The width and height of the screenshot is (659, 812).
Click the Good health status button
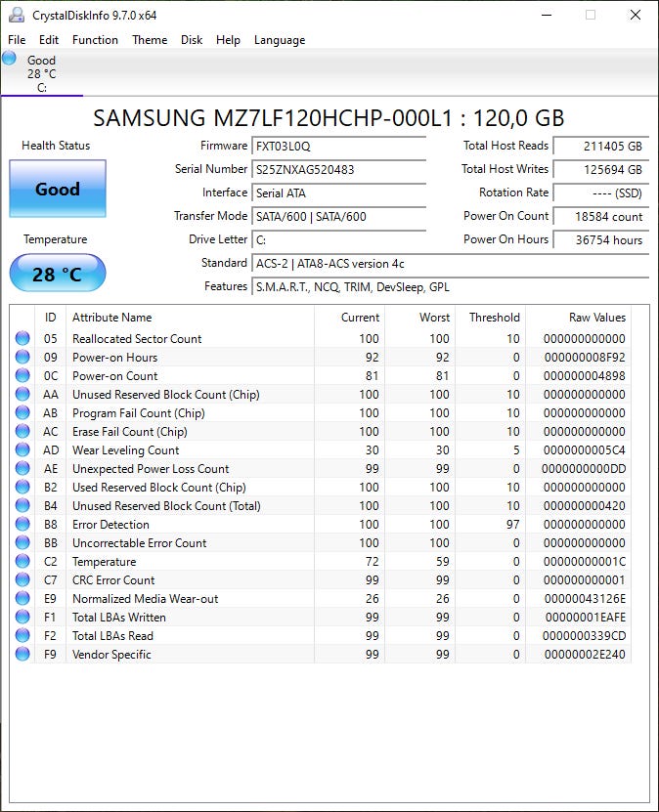click(58, 189)
